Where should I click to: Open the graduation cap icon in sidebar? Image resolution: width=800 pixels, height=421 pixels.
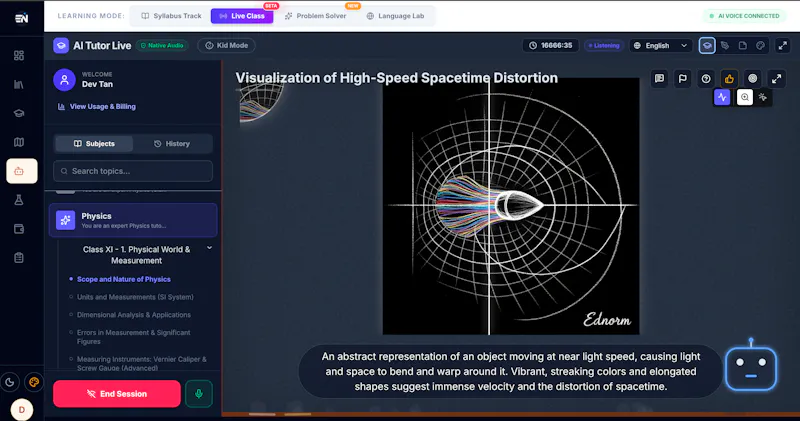[x=19, y=113]
